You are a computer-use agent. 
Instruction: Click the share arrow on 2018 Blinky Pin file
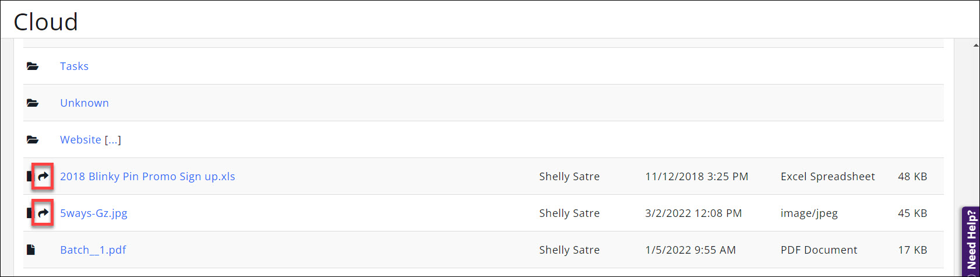[43, 176]
